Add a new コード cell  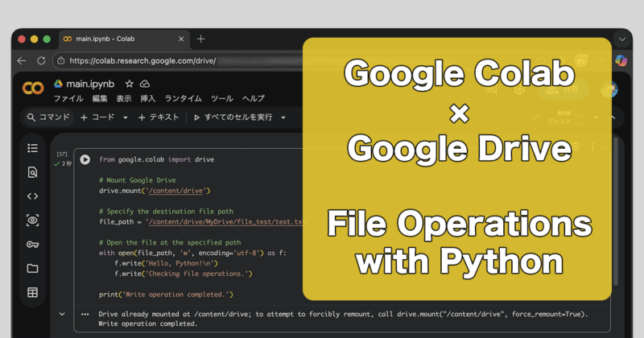coord(97,117)
